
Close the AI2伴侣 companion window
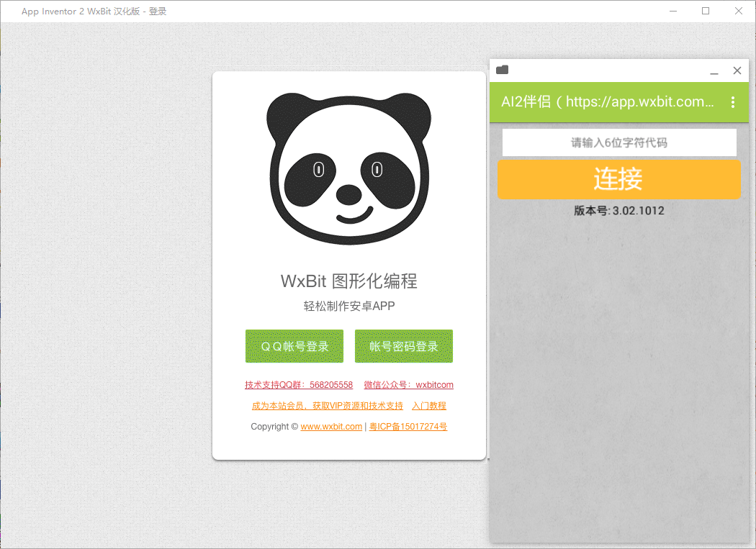click(737, 71)
